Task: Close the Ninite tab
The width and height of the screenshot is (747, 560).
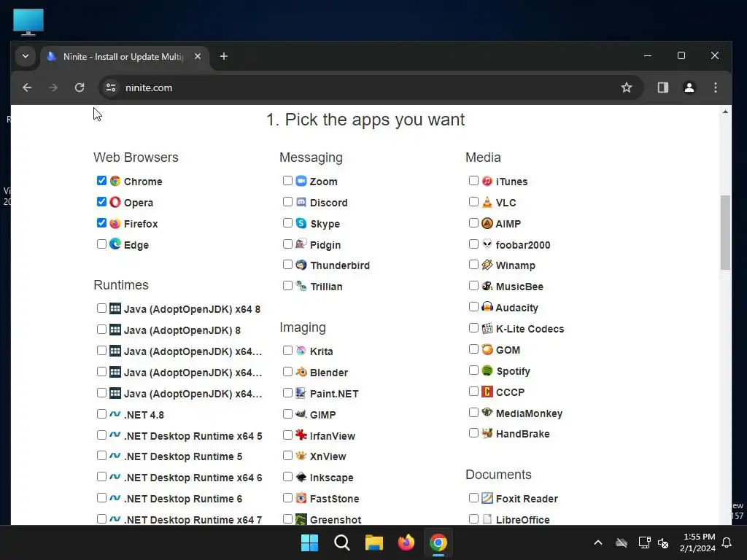Action: pyautogui.click(x=198, y=56)
